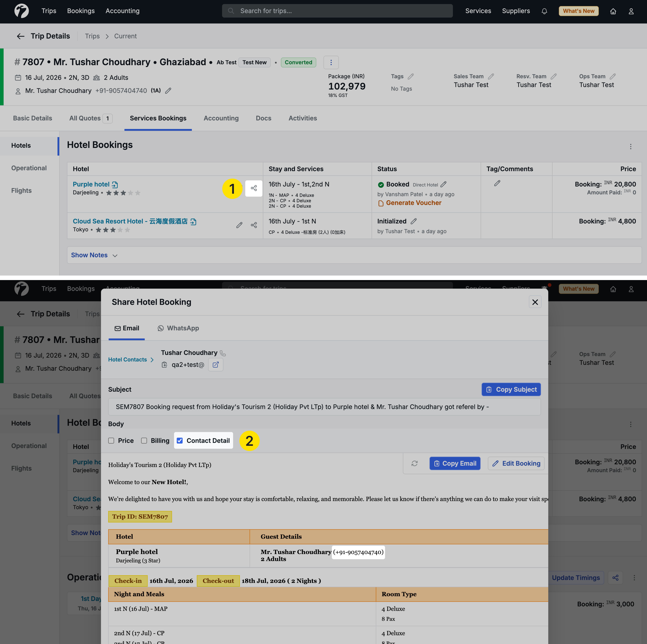The width and height of the screenshot is (647, 644).
Task: Click the search magnifier in Search for trips
Action: pyautogui.click(x=231, y=11)
